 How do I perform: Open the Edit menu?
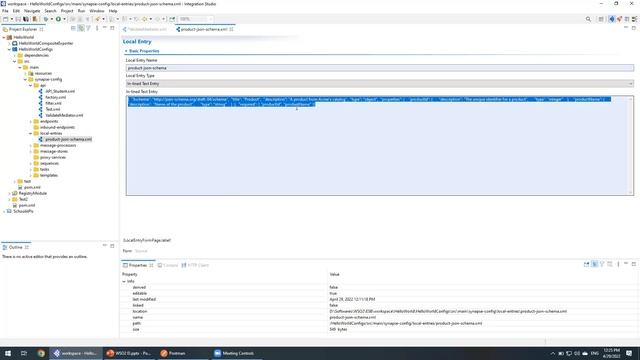(16, 11)
